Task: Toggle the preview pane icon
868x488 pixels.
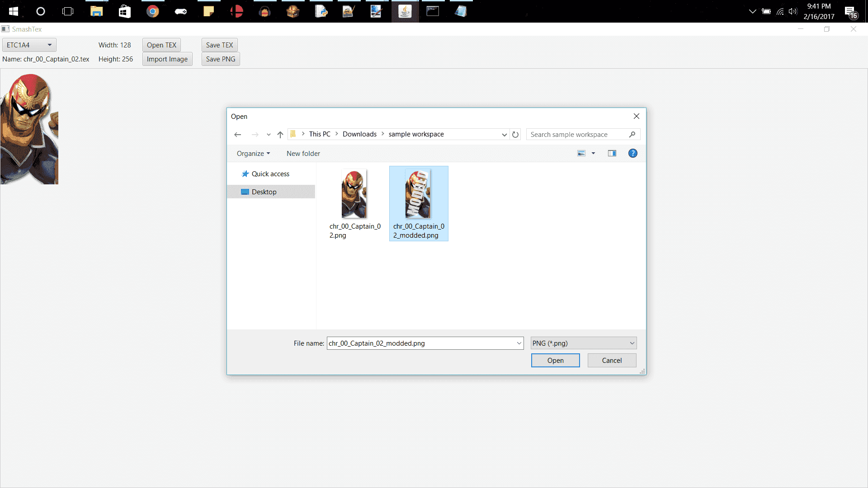Action: (x=612, y=154)
